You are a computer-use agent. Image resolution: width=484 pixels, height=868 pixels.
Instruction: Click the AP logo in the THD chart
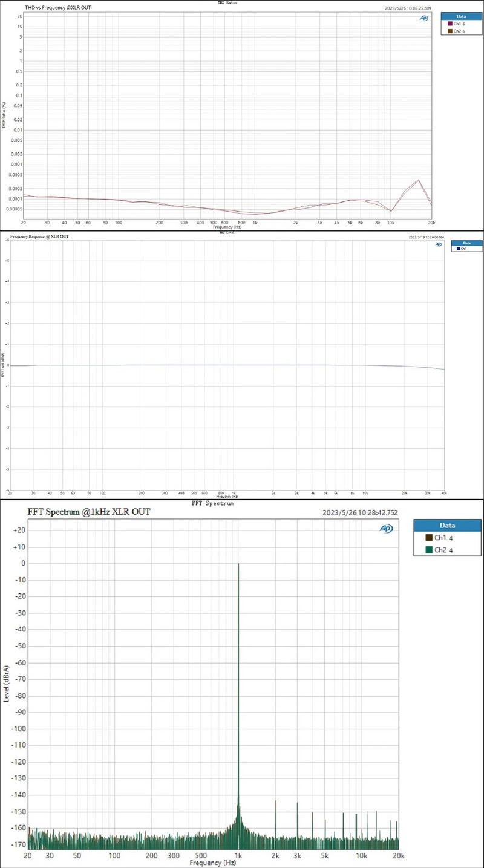pos(423,19)
